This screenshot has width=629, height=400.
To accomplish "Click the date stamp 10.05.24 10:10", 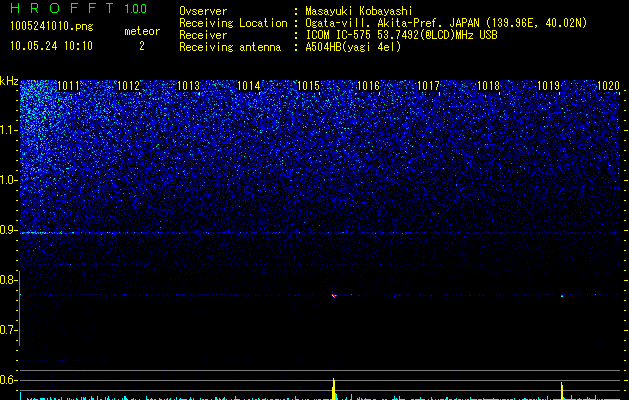I will [51, 46].
